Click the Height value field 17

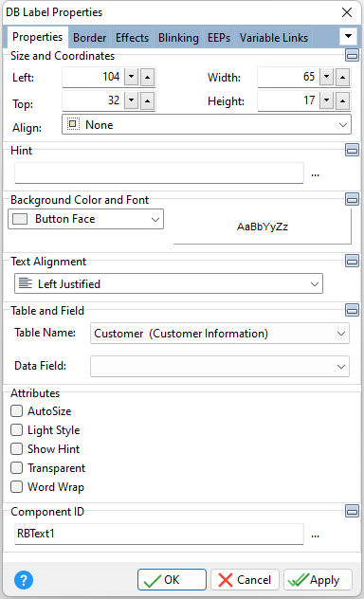[288, 100]
